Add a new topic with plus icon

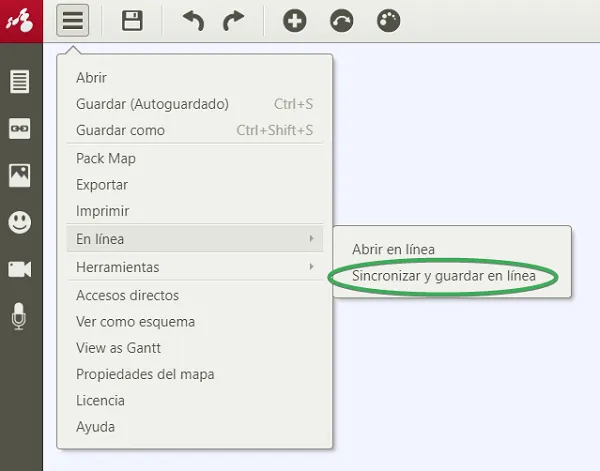[x=295, y=21]
